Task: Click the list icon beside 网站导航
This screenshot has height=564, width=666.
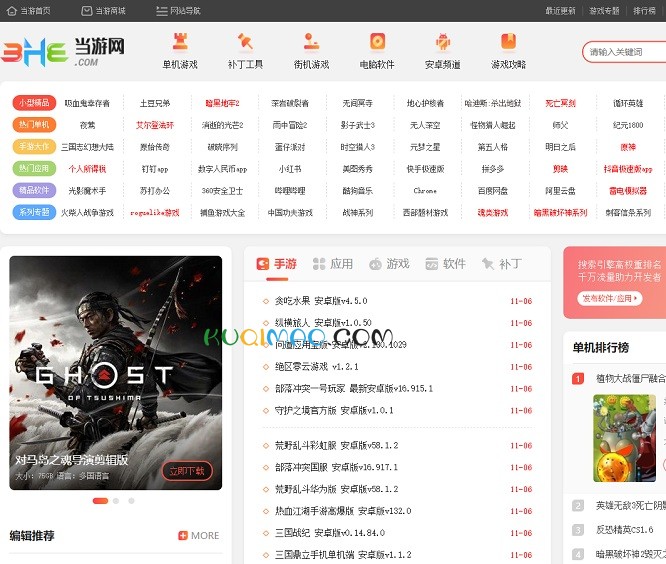Action: coord(161,11)
